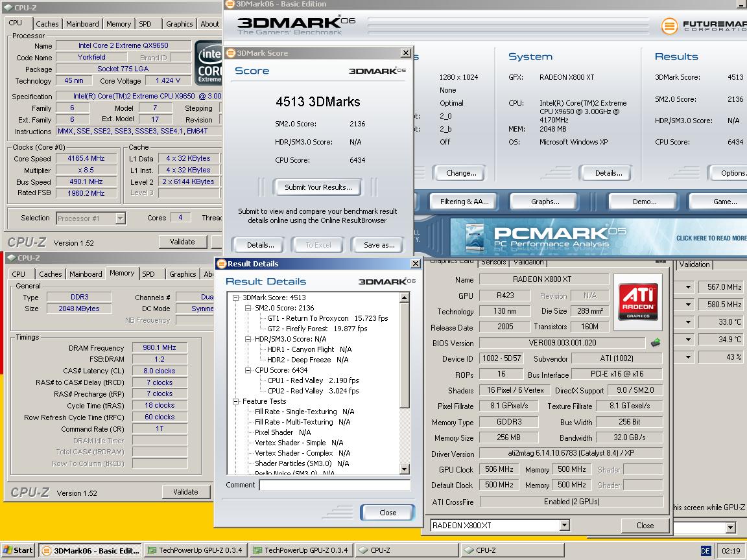Switch to first TechPowerUp GPU-Z 0.3.4 taskbar item
This screenshot has height=560, width=747.
tap(195, 550)
